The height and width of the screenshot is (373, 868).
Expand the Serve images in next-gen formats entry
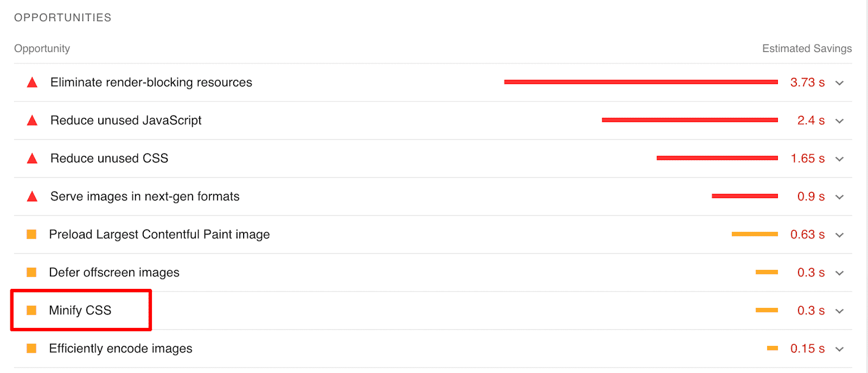[839, 197]
